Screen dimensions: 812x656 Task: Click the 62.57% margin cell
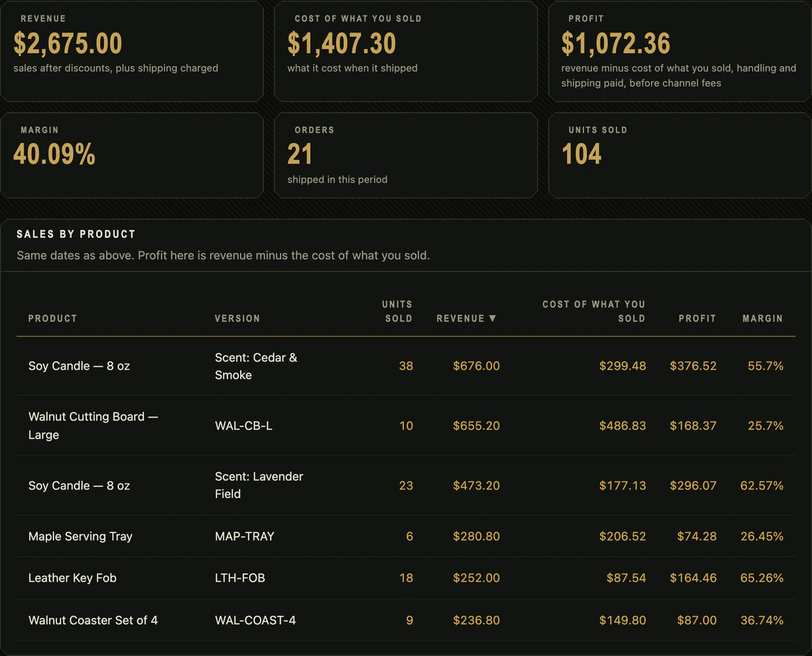pyautogui.click(x=762, y=486)
